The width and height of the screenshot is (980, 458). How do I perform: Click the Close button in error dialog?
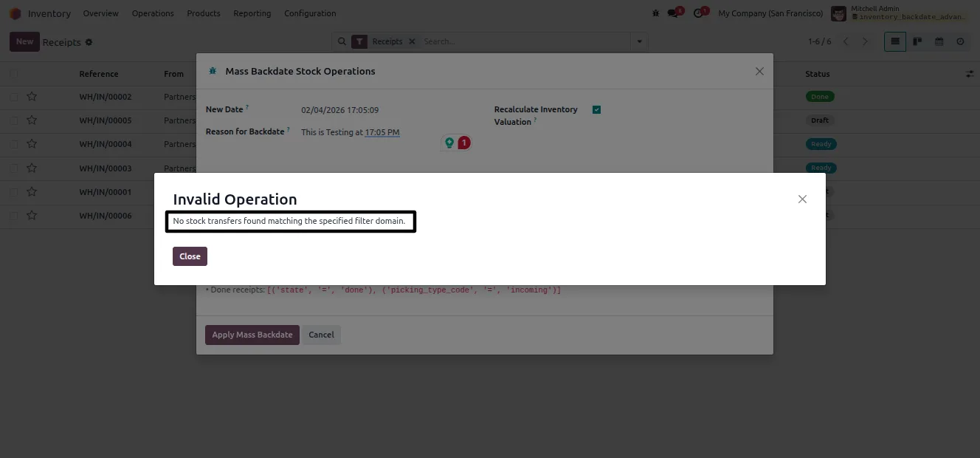tap(190, 256)
